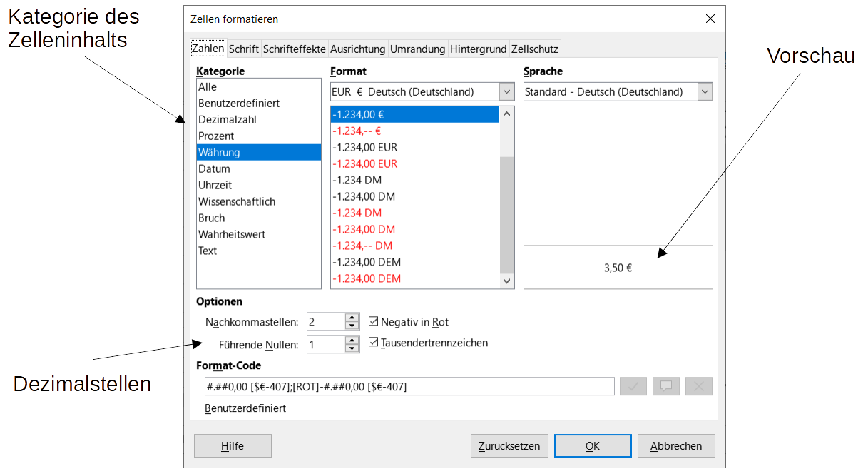Open the Format currency dropdown
Image resolution: width=868 pixels, height=469 pixels.
tap(506, 91)
